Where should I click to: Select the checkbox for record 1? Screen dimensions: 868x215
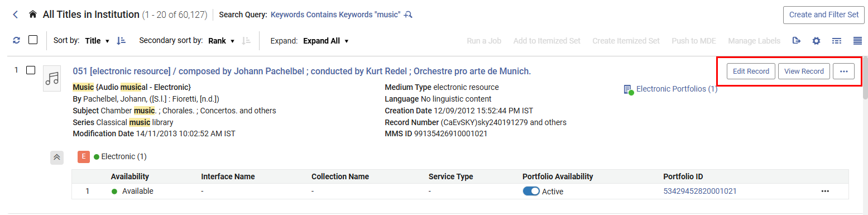(x=31, y=70)
